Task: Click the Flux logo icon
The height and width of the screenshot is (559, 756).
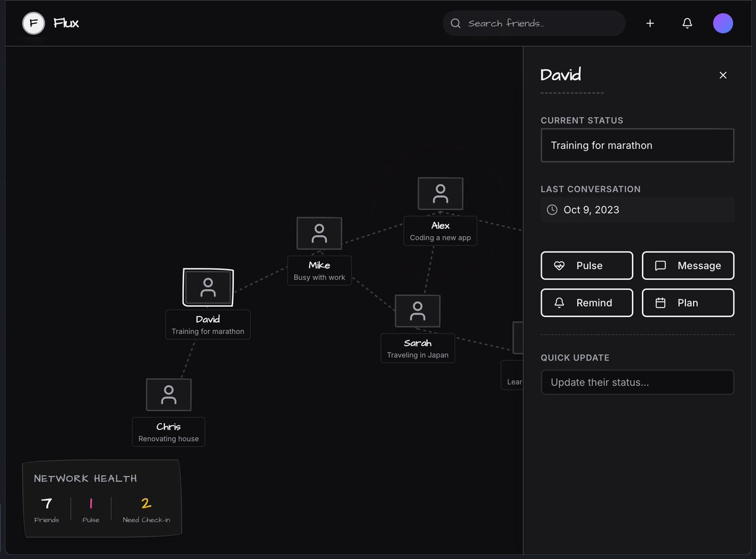Action: pyautogui.click(x=33, y=23)
